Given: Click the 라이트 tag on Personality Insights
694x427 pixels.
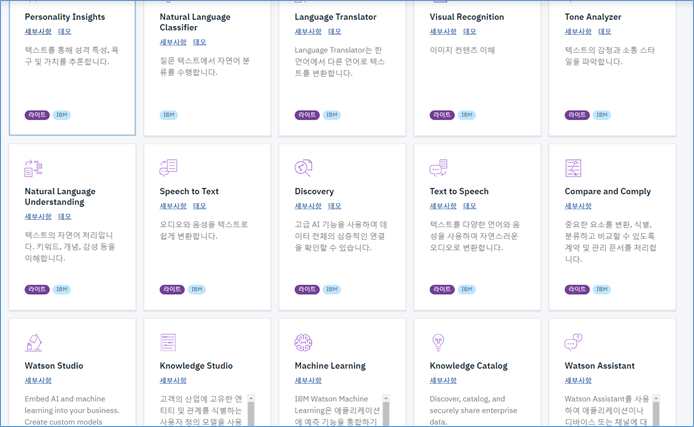Looking at the screenshot, I should [x=37, y=115].
